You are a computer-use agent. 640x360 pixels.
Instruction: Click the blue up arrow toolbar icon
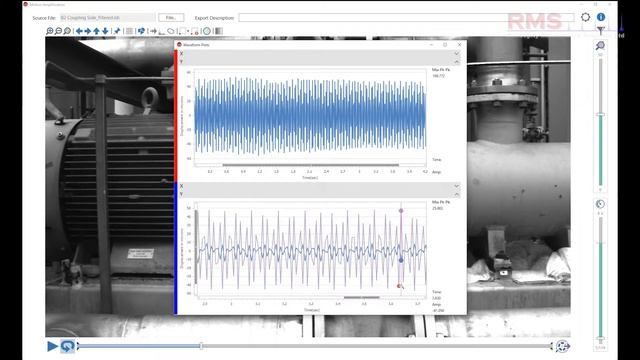tap(97, 31)
